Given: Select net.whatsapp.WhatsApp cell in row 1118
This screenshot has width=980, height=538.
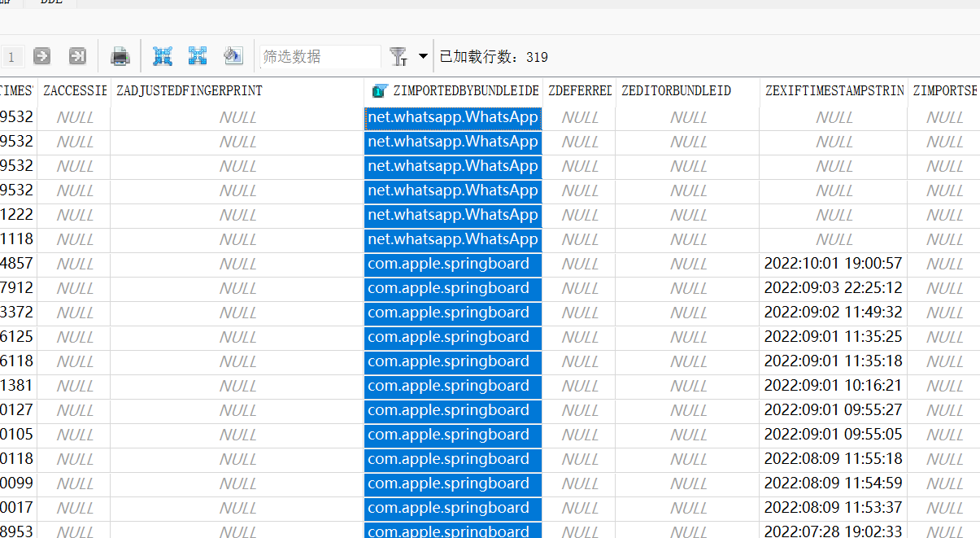Looking at the screenshot, I should (x=453, y=239).
